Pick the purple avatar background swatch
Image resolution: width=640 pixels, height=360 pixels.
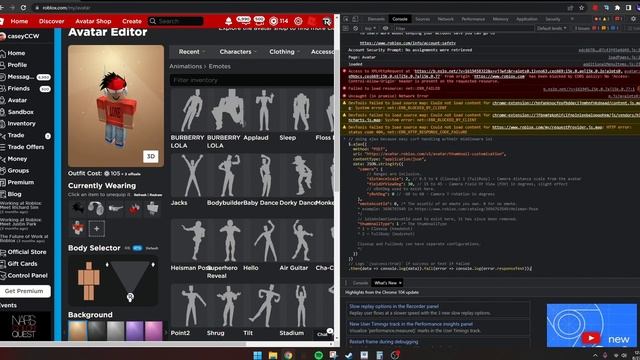(x=134, y=331)
